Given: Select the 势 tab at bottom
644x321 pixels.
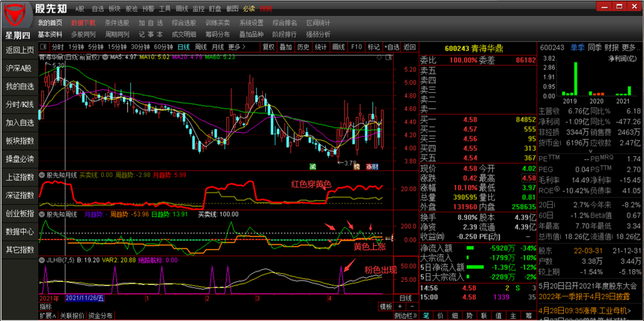Looking at the screenshot, I should click(470, 316).
